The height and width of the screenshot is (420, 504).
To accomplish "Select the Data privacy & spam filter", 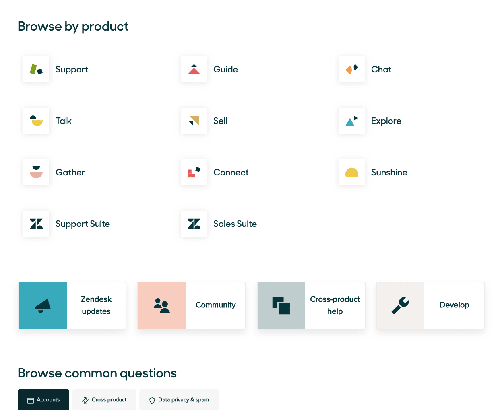I will tap(179, 400).
